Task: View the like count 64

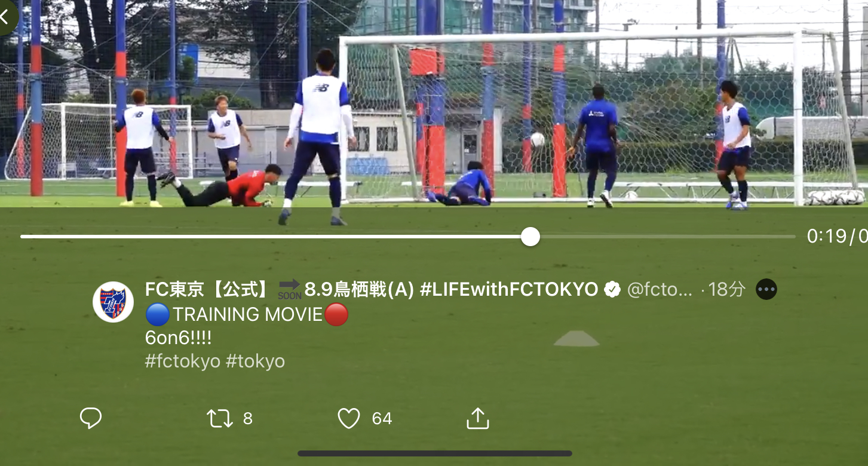Action: pyautogui.click(x=382, y=419)
